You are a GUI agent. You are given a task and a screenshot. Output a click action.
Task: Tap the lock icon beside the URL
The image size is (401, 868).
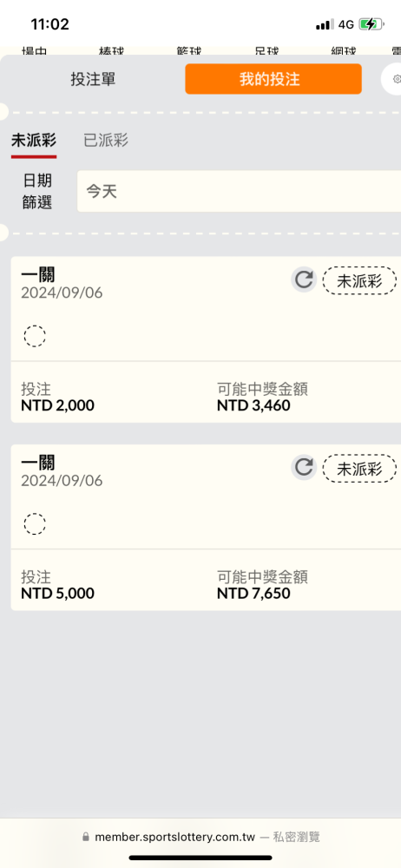point(85,837)
